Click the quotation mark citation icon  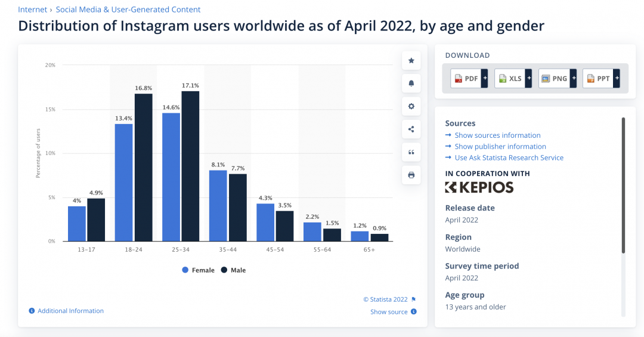point(411,152)
